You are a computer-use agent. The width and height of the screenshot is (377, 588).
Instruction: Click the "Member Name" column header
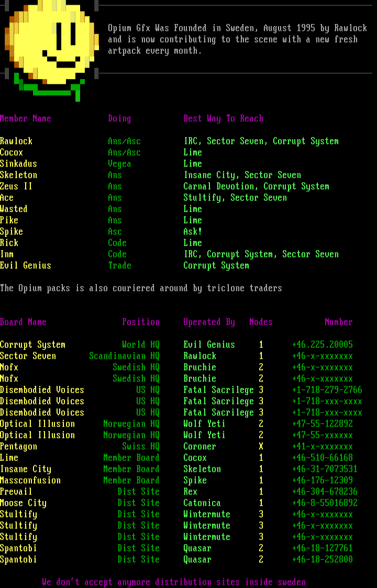pyautogui.click(x=26, y=119)
